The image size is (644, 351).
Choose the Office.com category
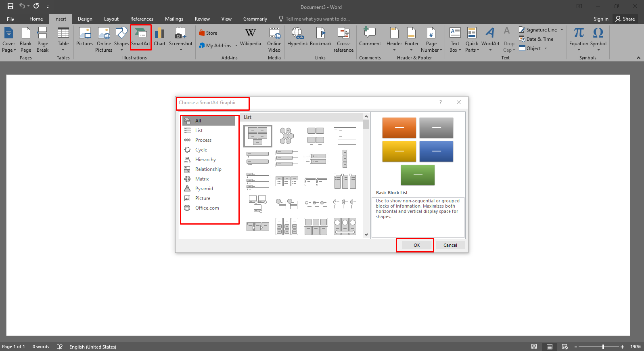pos(209,208)
